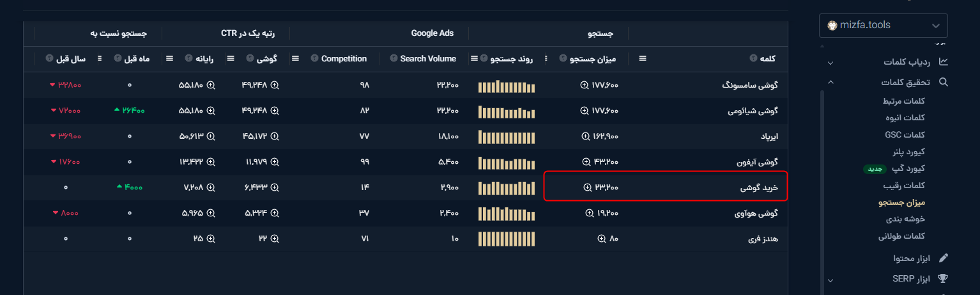Click help icon beside کلمه column header
980x295 pixels.
coord(754,58)
